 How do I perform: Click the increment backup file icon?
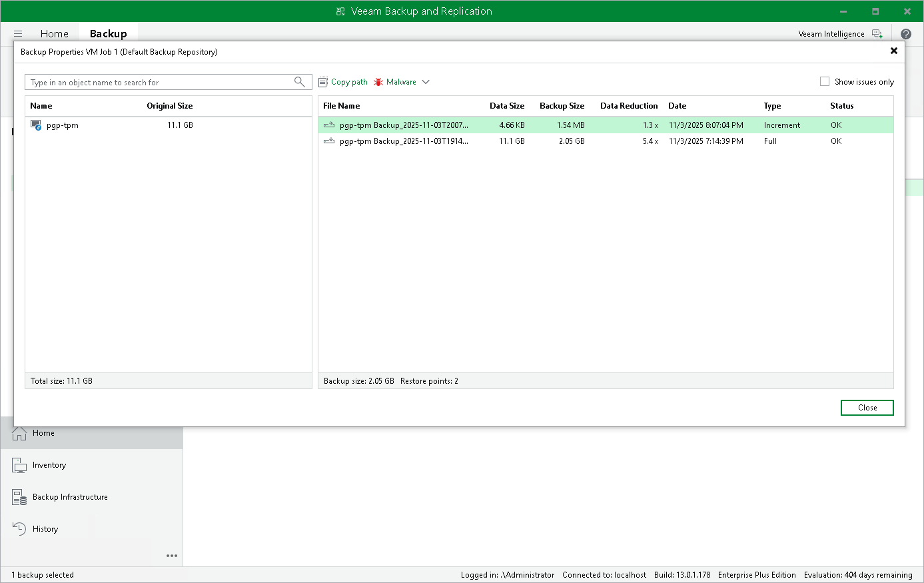click(x=329, y=125)
